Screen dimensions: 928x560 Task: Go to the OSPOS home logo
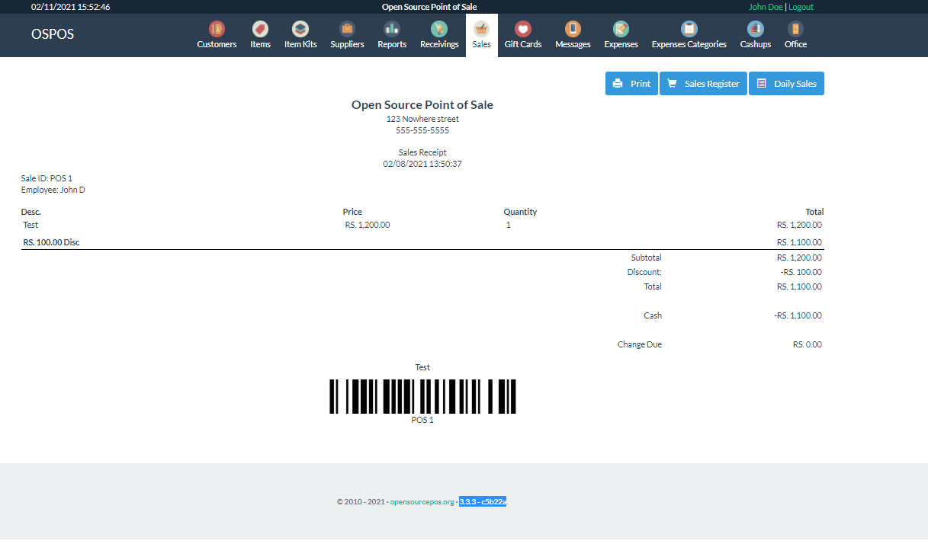52,34
